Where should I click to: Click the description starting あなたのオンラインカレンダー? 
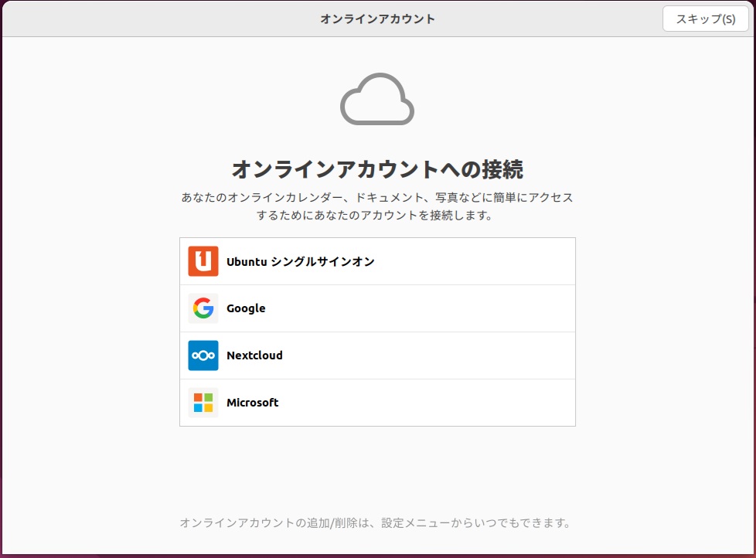(377, 206)
